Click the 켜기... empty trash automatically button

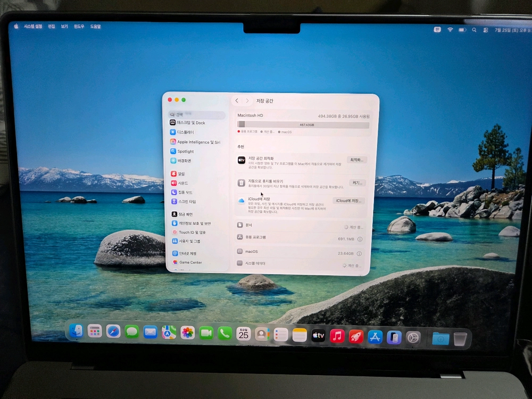click(x=358, y=183)
